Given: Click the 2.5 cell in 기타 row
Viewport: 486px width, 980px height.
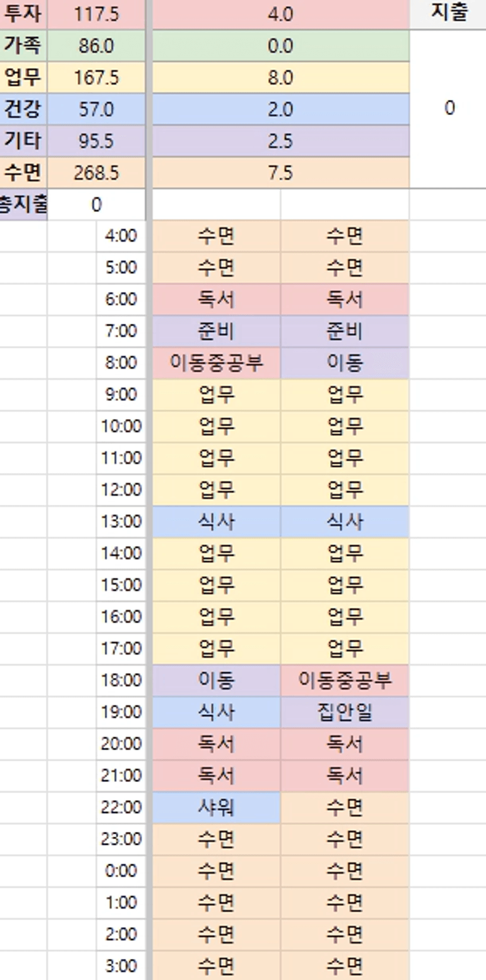Looking at the screenshot, I should [x=280, y=141].
